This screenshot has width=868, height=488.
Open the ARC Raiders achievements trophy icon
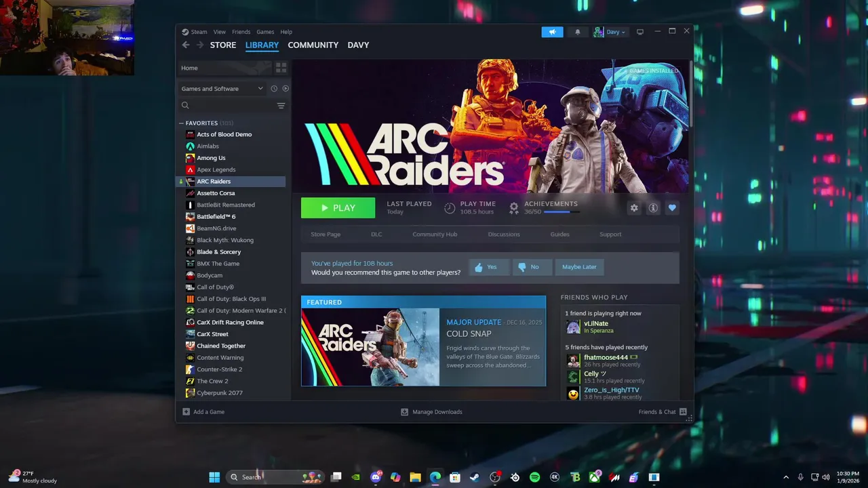coord(514,207)
